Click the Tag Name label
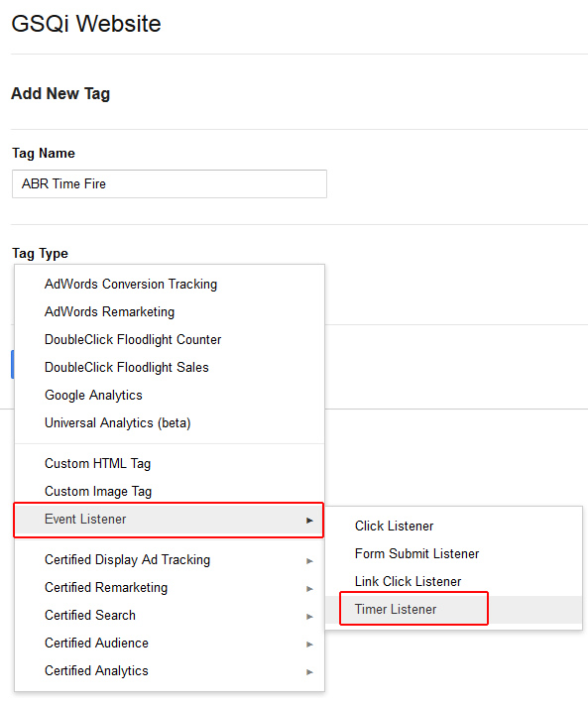Image resolution: width=588 pixels, height=705 pixels. pos(44,154)
